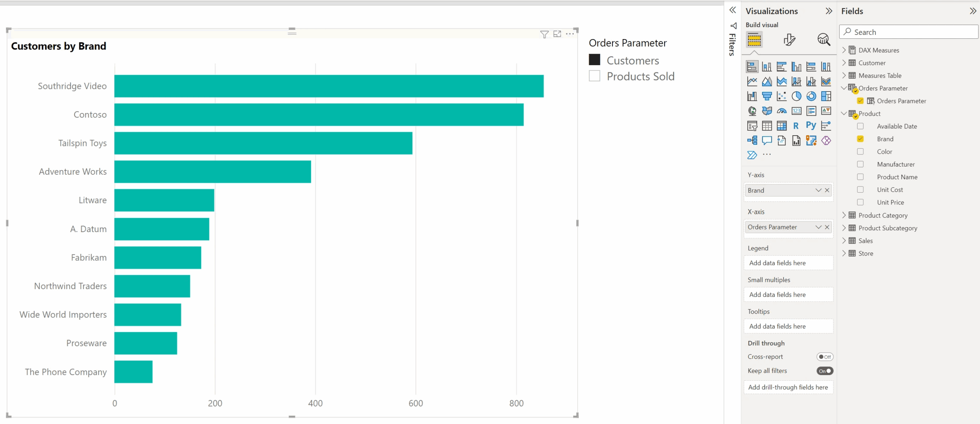
Task: Open the Brand field dropdown in Y-axis
Action: (818, 190)
